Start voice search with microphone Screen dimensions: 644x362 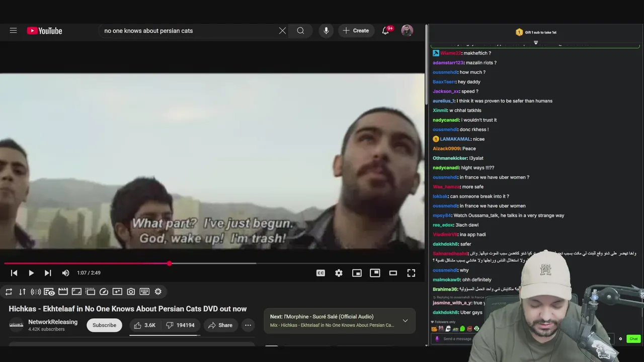[326, 31]
